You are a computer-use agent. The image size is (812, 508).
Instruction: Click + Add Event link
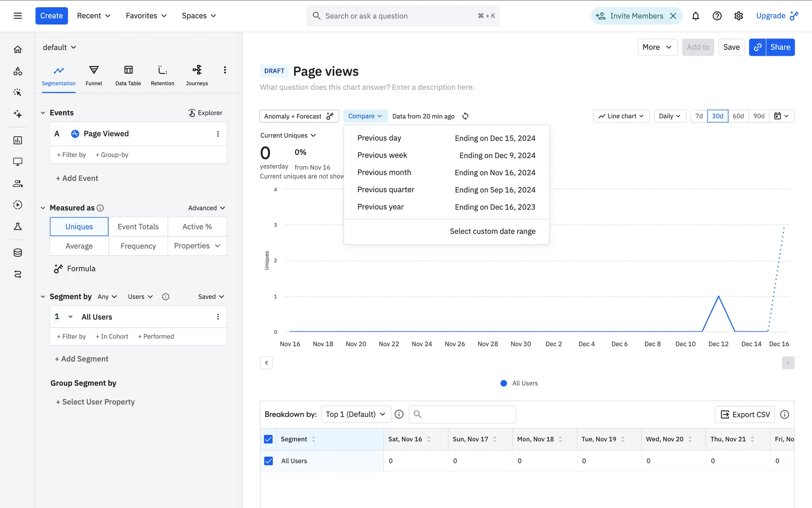pos(77,178)
